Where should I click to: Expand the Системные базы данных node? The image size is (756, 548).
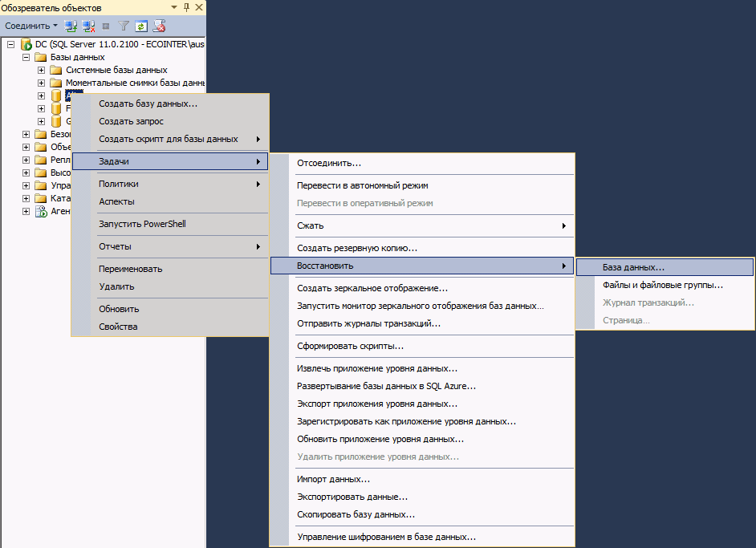(41, 71)
